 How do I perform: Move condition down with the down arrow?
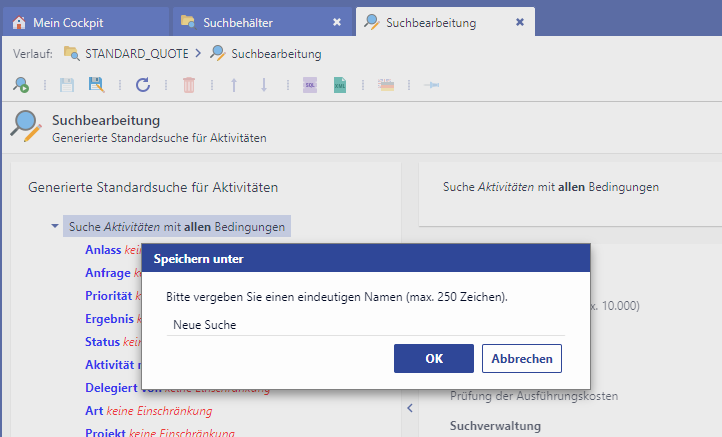pyautogui.click(x=264, y=85)
